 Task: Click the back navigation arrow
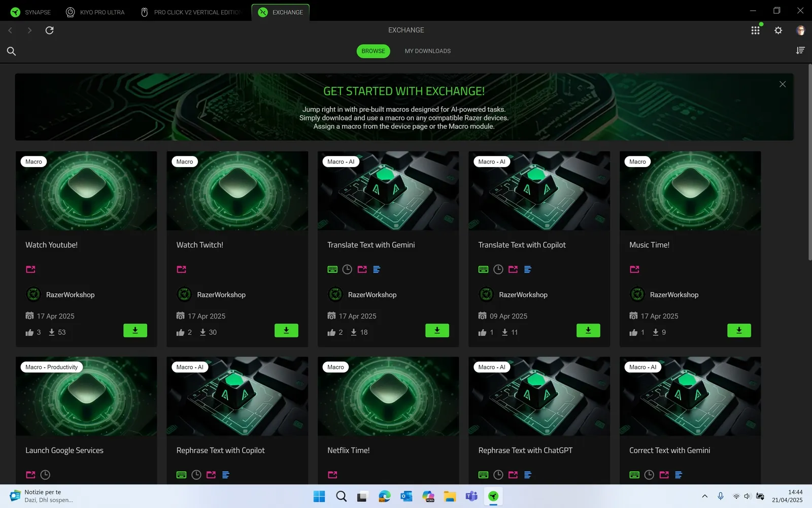tap(10, 30)
